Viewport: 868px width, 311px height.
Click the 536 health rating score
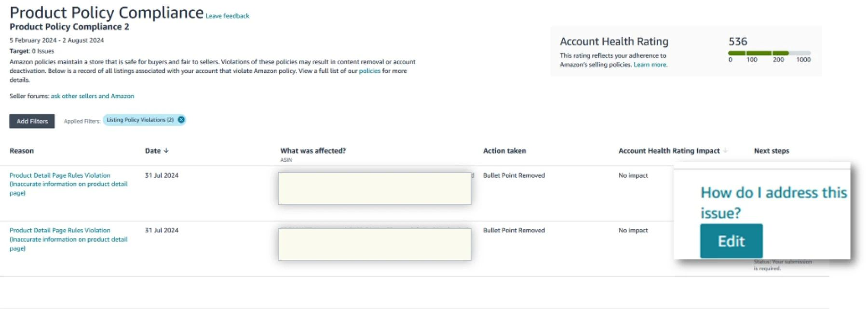[738, 42]
